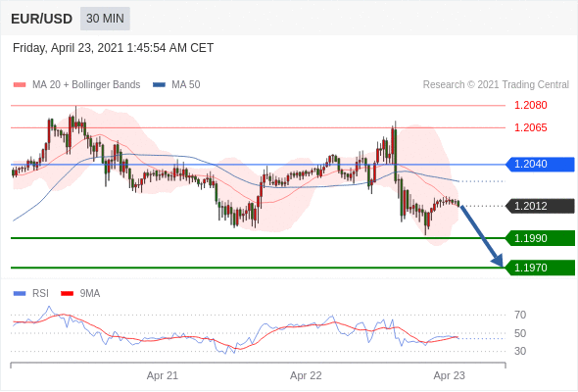Open the Research © 2021 Trading Central credit
Viewport: 578px width, 392px height.
(x=496, y=85)
